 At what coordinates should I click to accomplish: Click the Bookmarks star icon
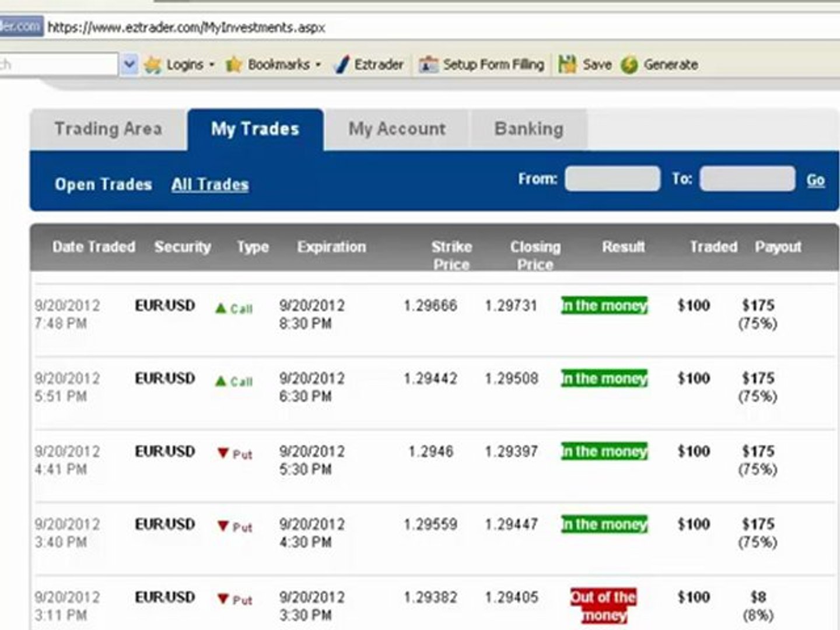point(233,65)
